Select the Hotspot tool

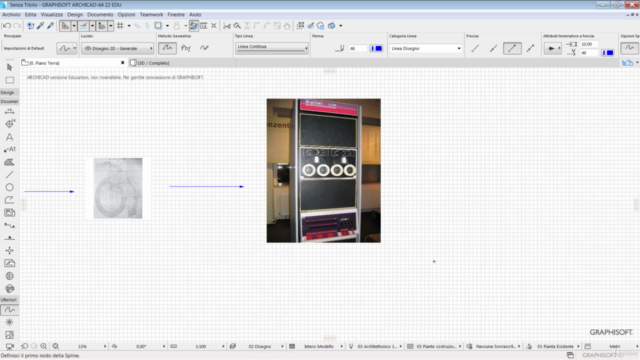tap(9, 322)
